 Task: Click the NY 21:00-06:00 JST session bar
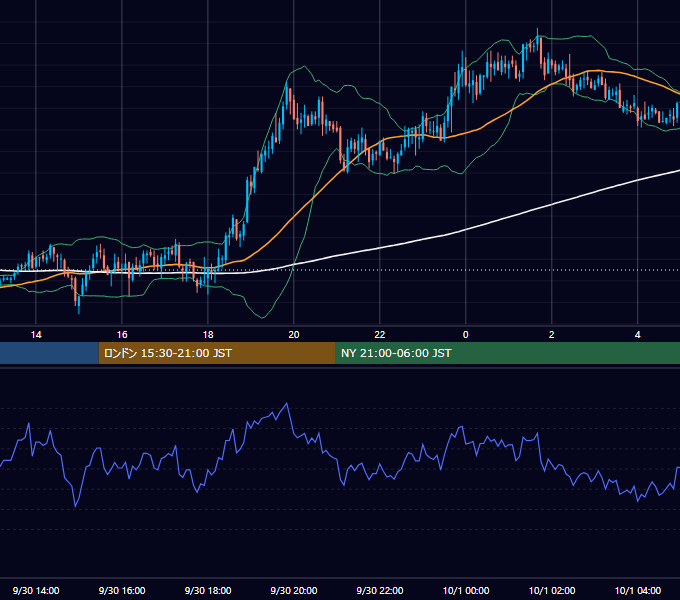pos(507,353)
